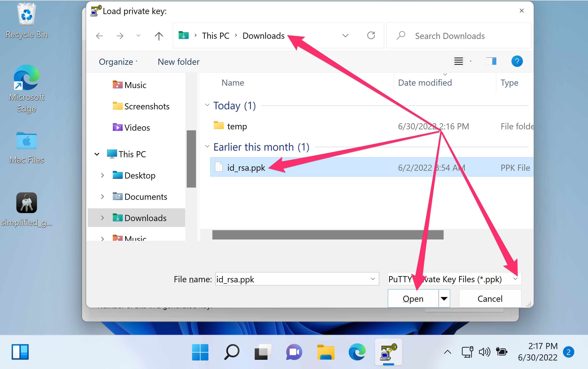Open Task View in taskbar

click(263, 352)
